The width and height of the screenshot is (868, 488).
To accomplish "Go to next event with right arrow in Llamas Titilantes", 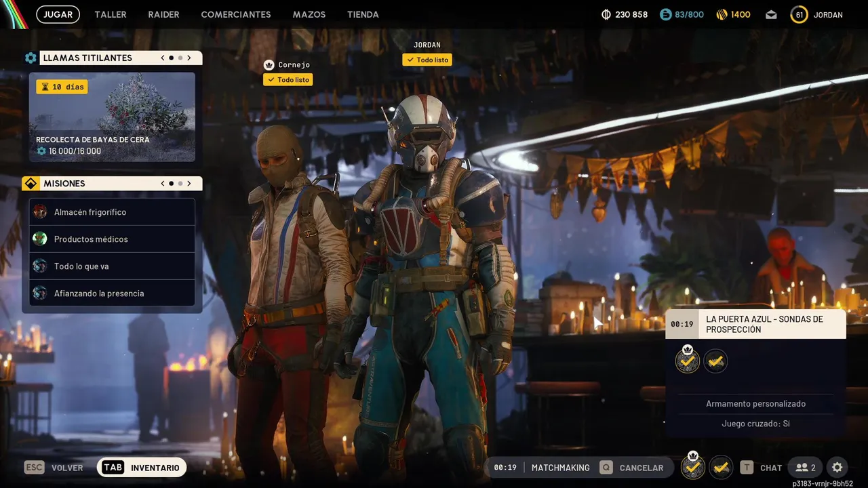I will (189, 58).
